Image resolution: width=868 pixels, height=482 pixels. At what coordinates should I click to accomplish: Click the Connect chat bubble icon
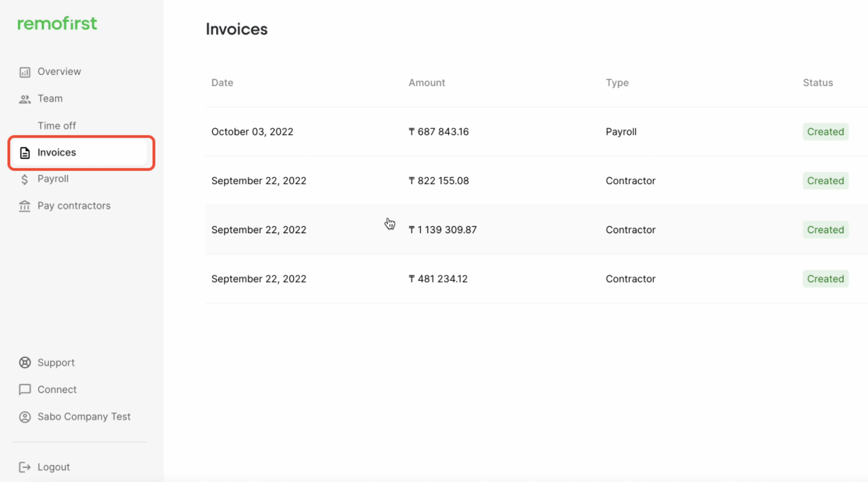(x=25, y=389)
